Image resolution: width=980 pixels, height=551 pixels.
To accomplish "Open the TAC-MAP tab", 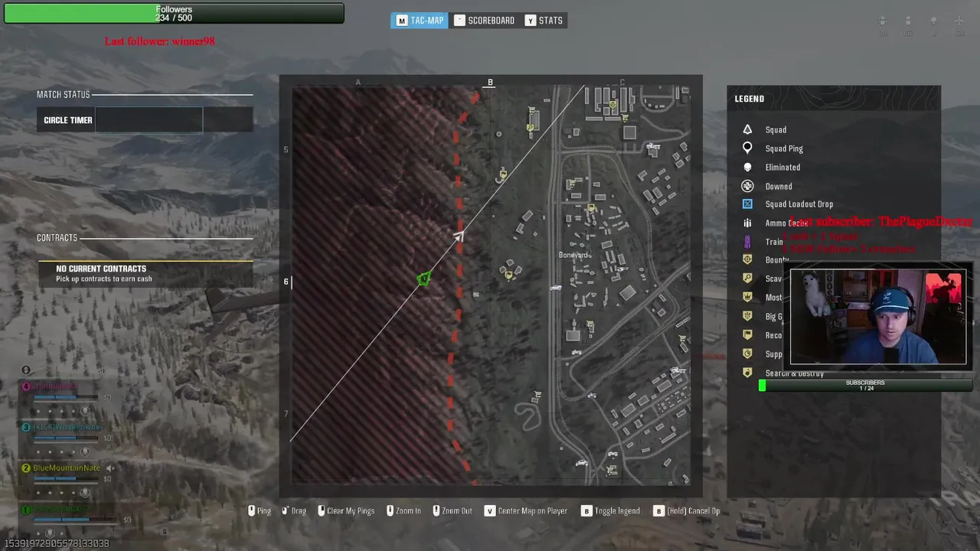I will [420, 21].
